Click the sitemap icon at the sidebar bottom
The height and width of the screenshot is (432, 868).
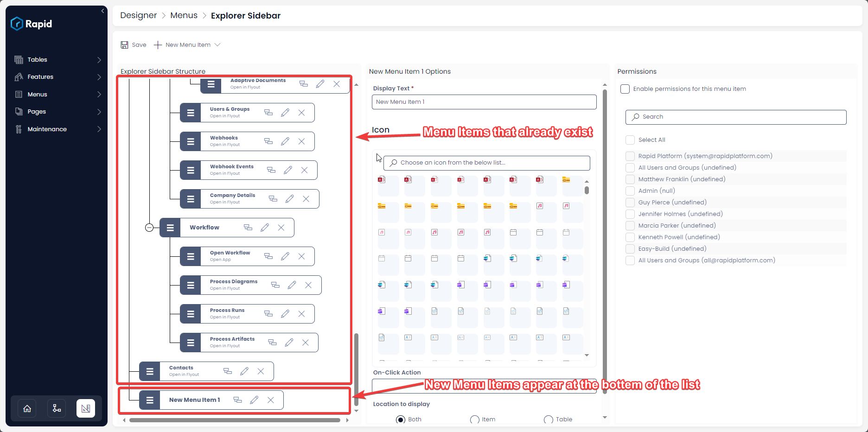(x=56, y=408)
